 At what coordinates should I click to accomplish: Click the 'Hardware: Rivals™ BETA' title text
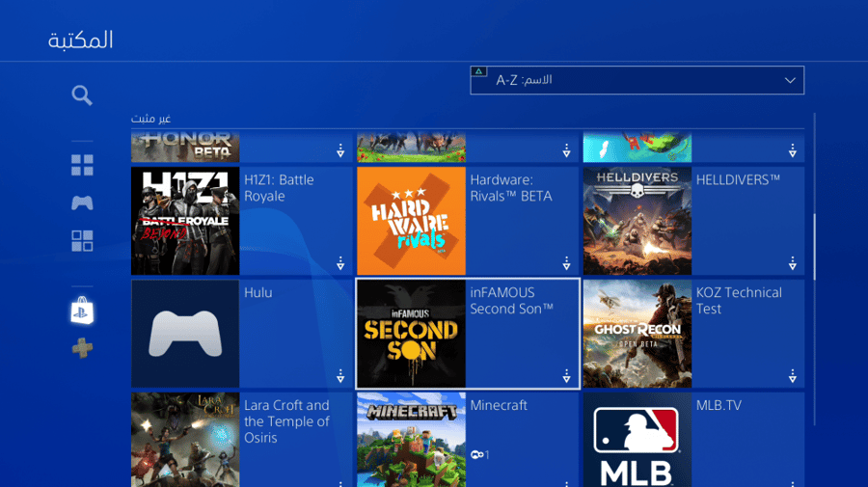[511, 188]
